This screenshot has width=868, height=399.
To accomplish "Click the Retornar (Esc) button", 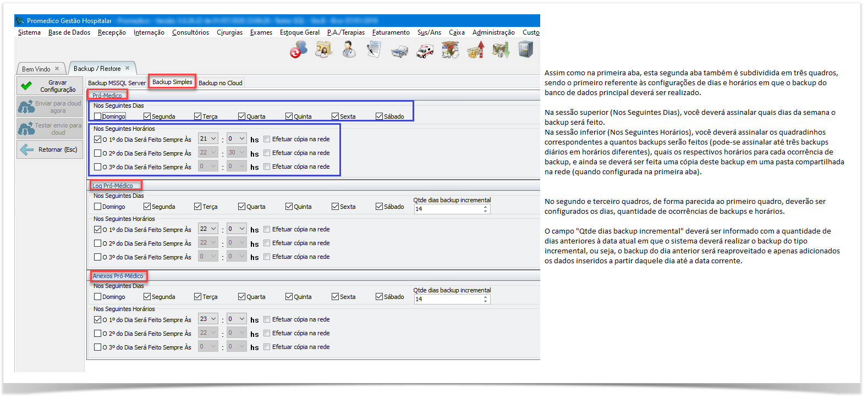I will point(50,149).
